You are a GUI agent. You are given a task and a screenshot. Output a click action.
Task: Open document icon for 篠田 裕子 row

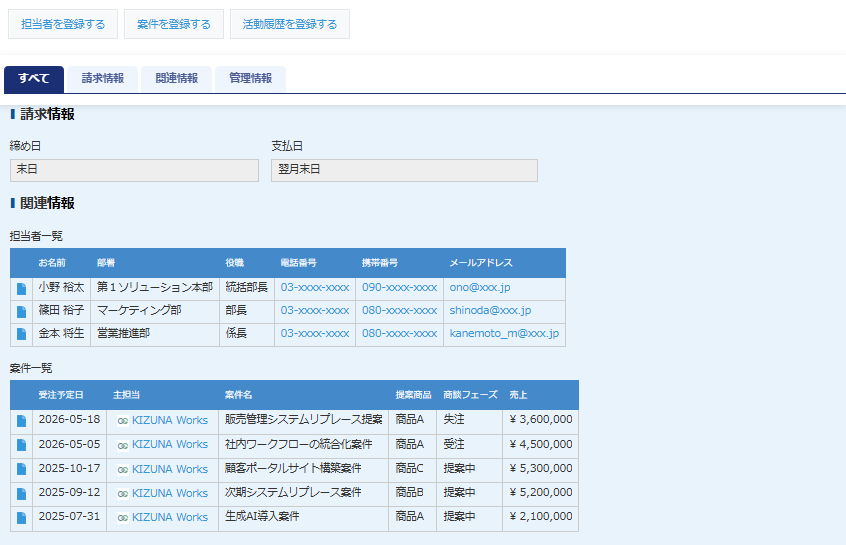tap(22, 311)
